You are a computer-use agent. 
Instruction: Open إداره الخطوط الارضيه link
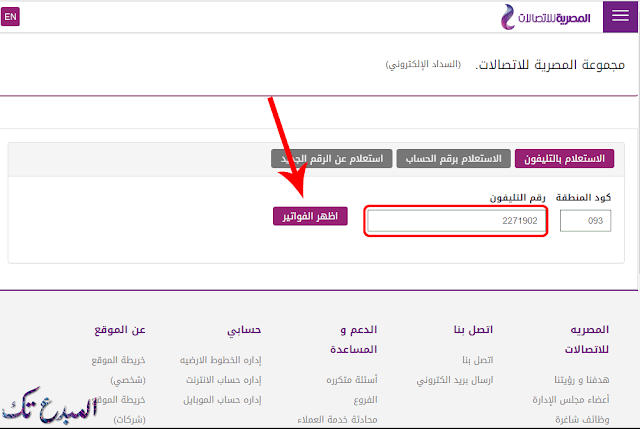[x=221, y=360]
